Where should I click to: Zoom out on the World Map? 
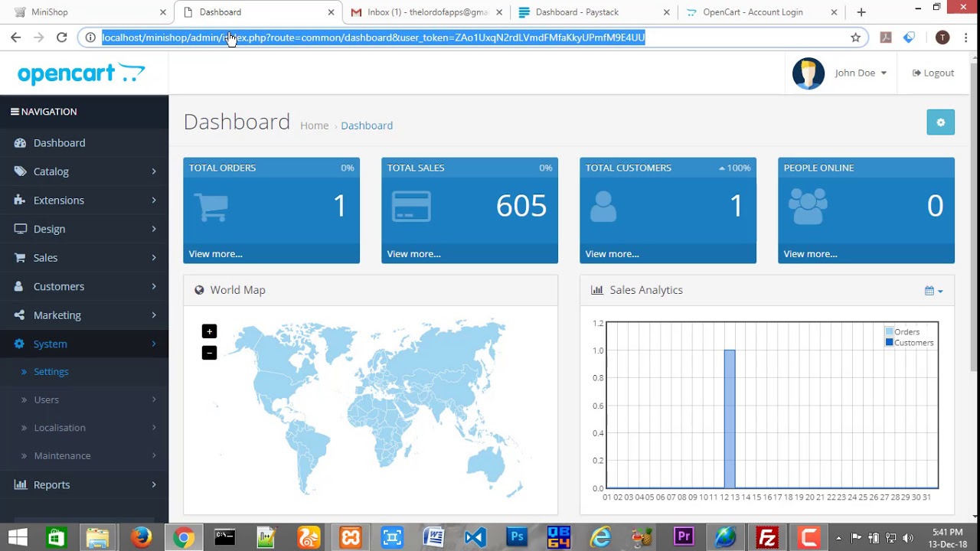(x=209, y=353)
